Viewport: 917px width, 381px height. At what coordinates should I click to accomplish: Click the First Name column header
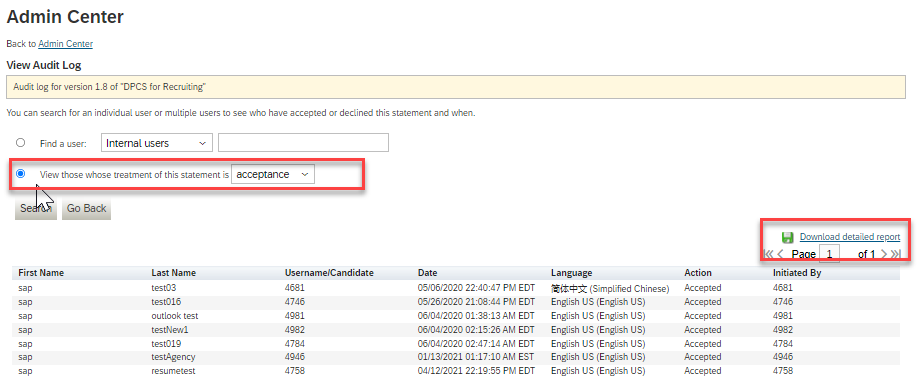[41, 273]
